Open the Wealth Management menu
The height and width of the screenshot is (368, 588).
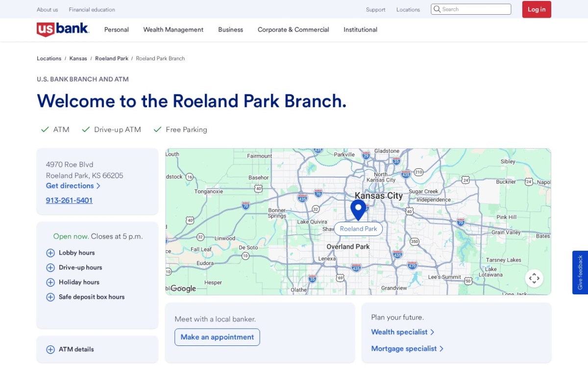173,29
